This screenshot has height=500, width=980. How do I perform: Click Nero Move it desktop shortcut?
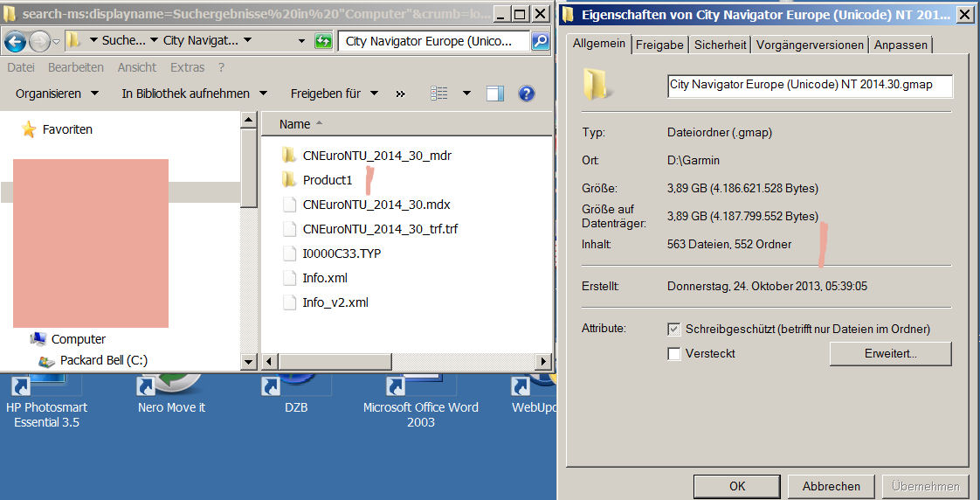point(171,393)
